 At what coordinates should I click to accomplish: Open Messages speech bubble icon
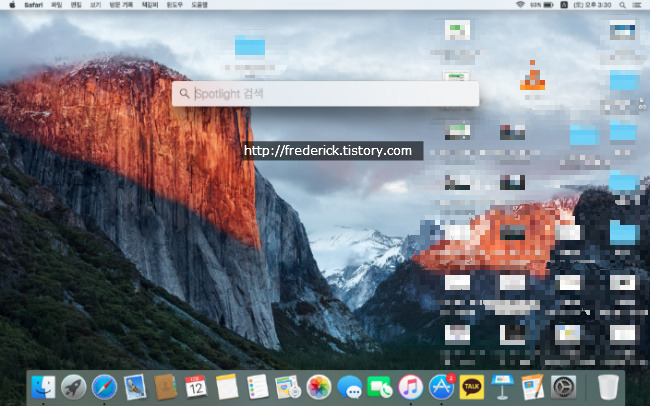click(x=349, y=387)
